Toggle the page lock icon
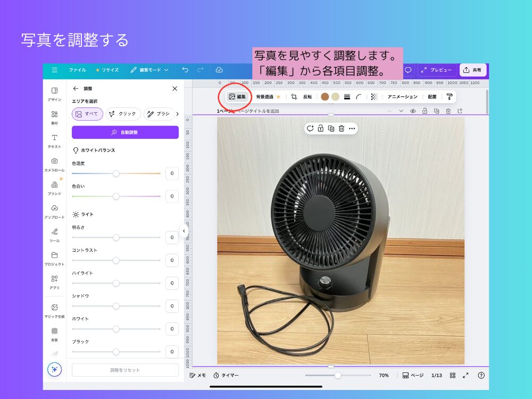Screen dimensions: 532x399 [425, 111]
